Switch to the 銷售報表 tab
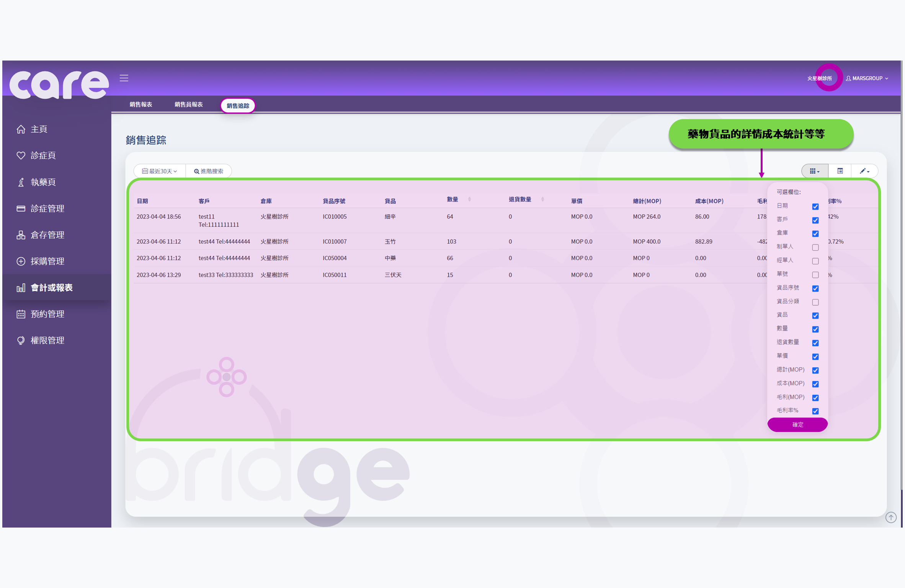The image size is (905, 588). click(x=141, y=104)
